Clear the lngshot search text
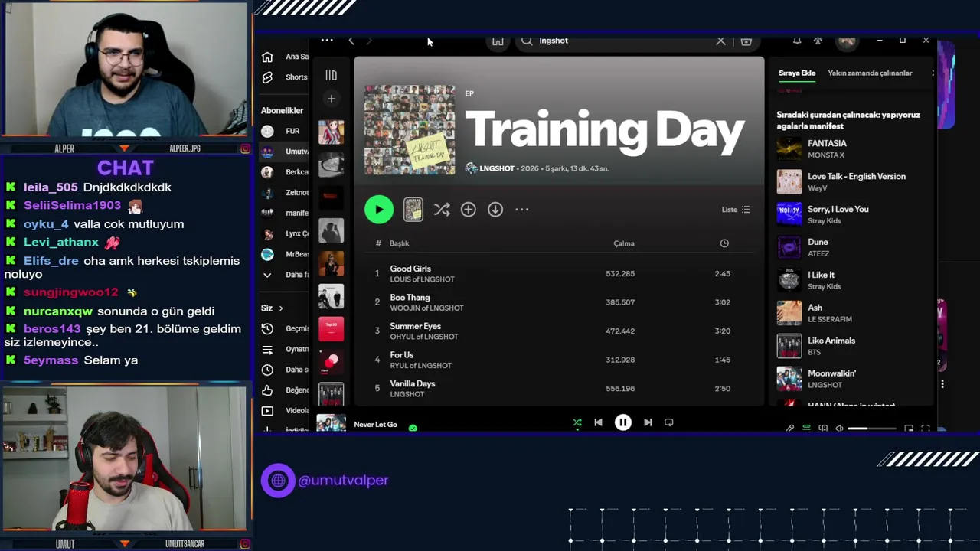Image resolution: width=980 pixels, height=551 pixels. click(x=720, y=41)
